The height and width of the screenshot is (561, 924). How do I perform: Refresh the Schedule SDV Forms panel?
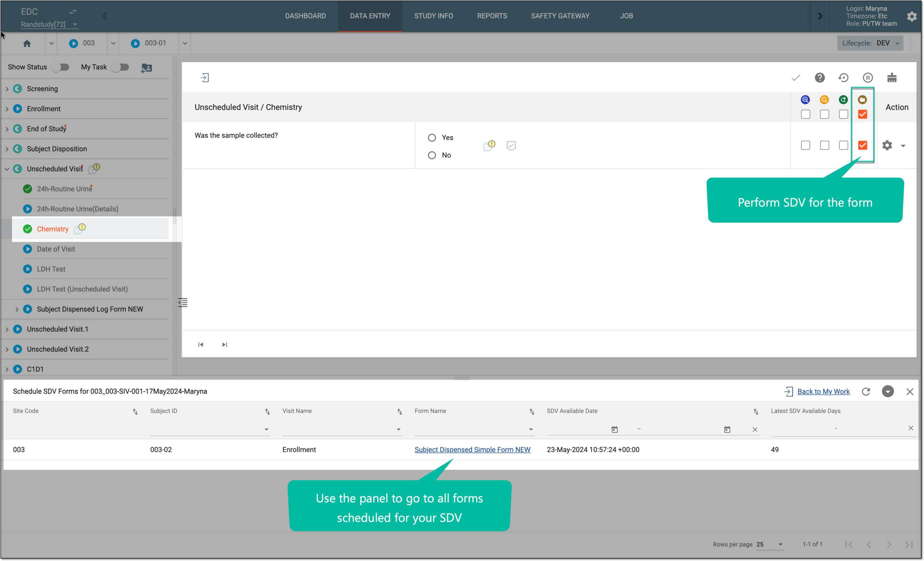pos(866,391)
